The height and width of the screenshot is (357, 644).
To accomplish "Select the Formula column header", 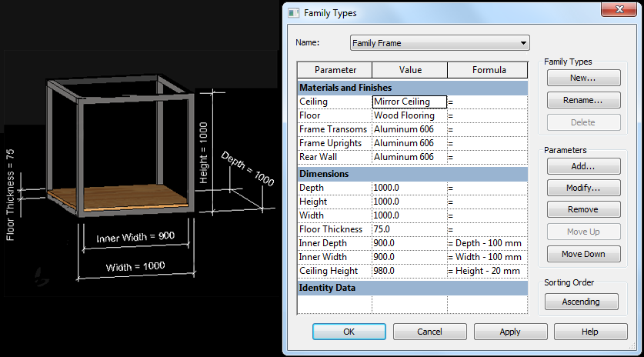I will 488,70.
